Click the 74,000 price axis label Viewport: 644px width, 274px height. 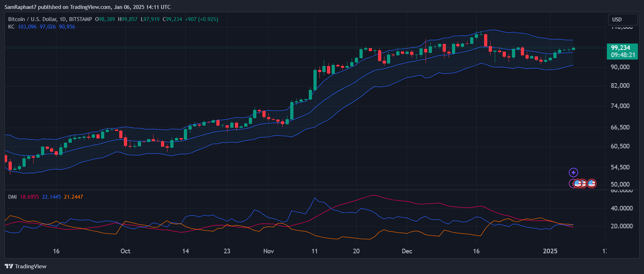pyautogui.click(x=620, y=106)
